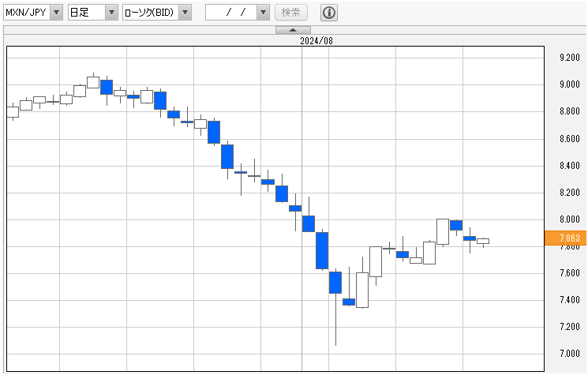Click the highest white candle near 9.05

click(x=93, y=82)
